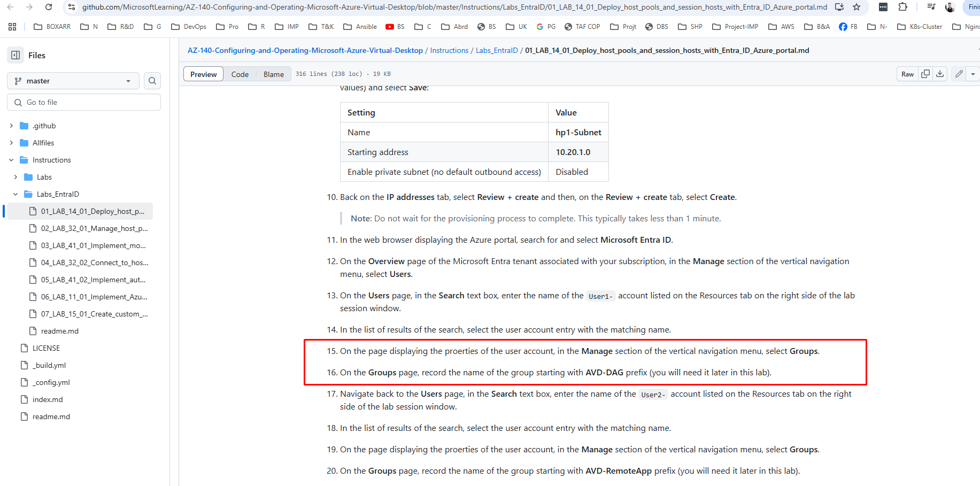Switch to the Code tab
Image resolution: width=980 pixels, height=486 pixels.
[x=240, y=74]
